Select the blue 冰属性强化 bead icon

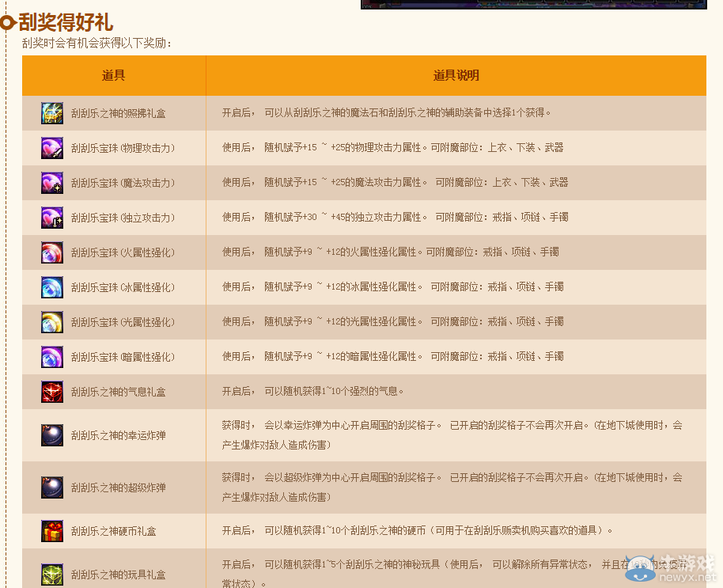point(51,286)
